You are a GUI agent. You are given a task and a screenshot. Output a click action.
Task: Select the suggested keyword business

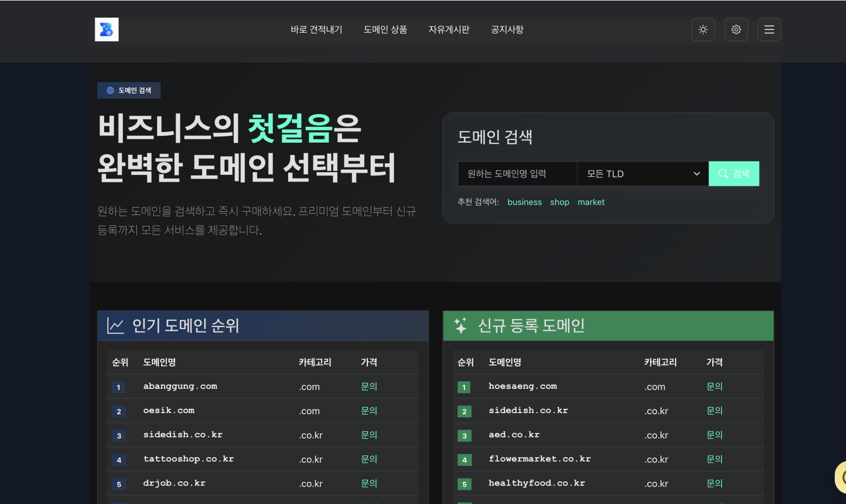click(x=524, y=202)
